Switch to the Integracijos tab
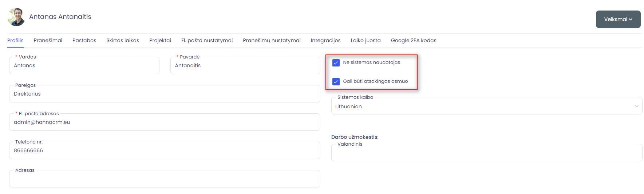Screen dimensions: 644x194 pyautogui.click(x=325, y=40)
